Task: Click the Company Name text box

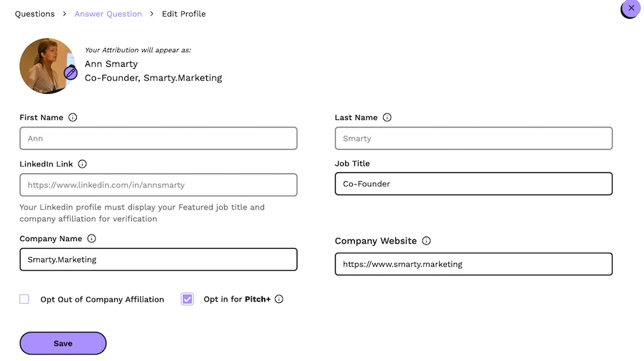Action: pos(158,259)
